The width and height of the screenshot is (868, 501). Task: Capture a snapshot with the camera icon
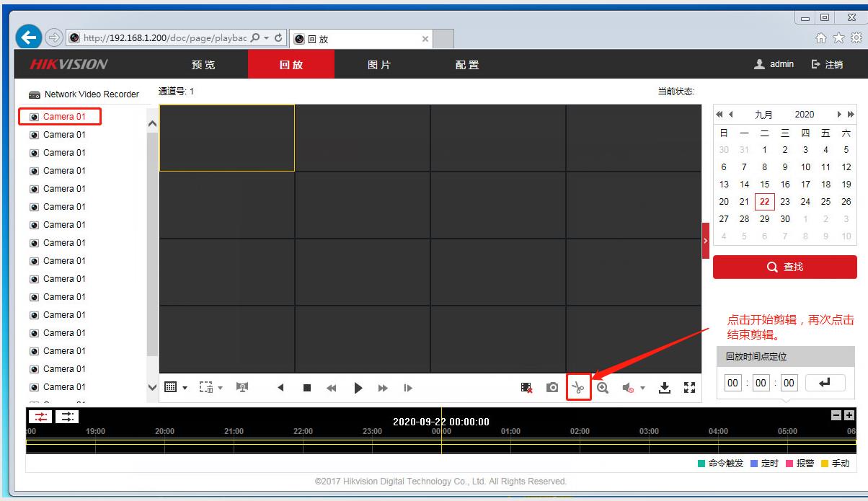click(552, 388)
